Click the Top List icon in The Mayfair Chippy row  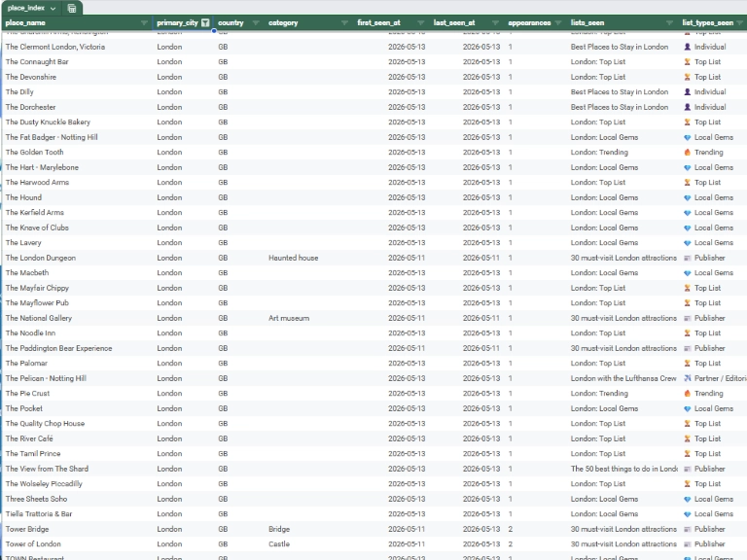(687, 288)
